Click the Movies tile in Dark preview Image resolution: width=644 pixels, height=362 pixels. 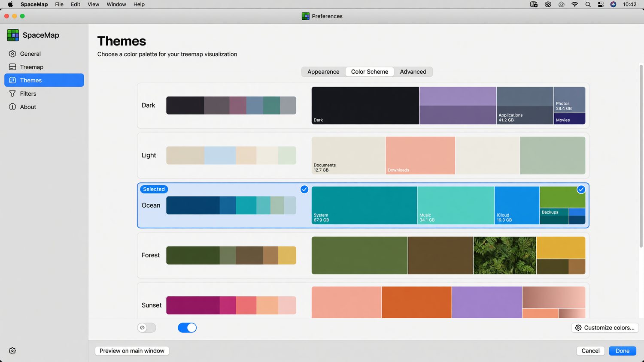pos(570,119)
